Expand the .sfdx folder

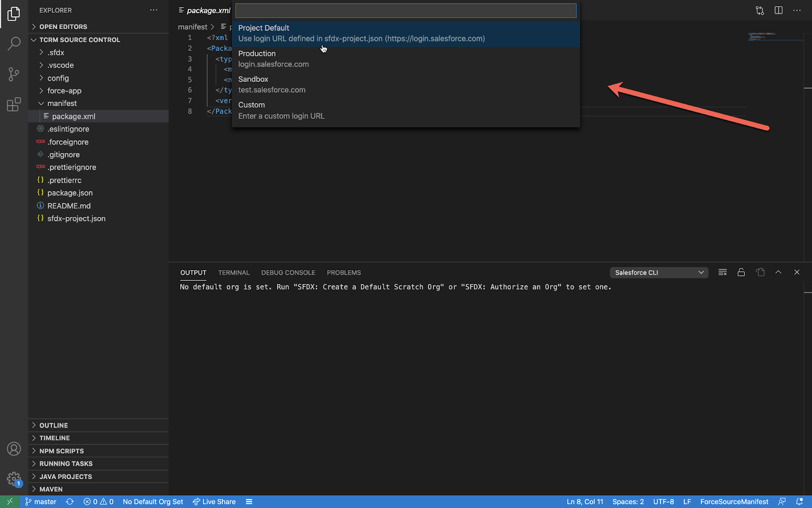(98, 52)
